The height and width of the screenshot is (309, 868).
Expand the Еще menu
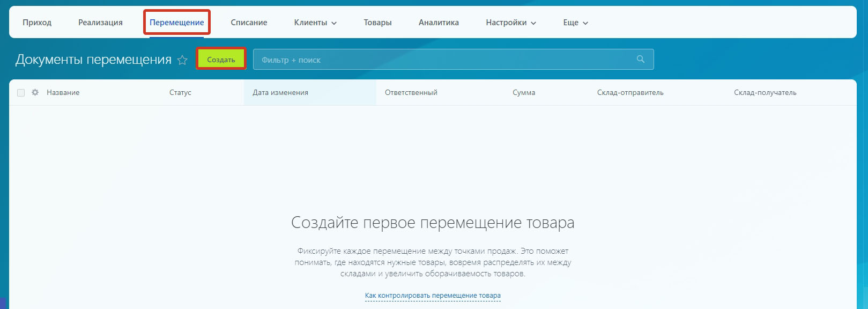pos(575,23)
